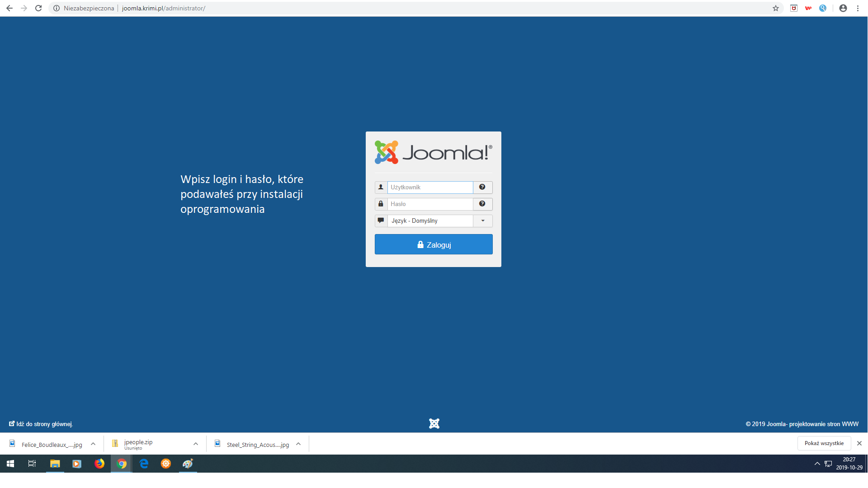Expand options for Felice_Boudleaux jpg download
The image size is (868, 488).
(93, 444)
